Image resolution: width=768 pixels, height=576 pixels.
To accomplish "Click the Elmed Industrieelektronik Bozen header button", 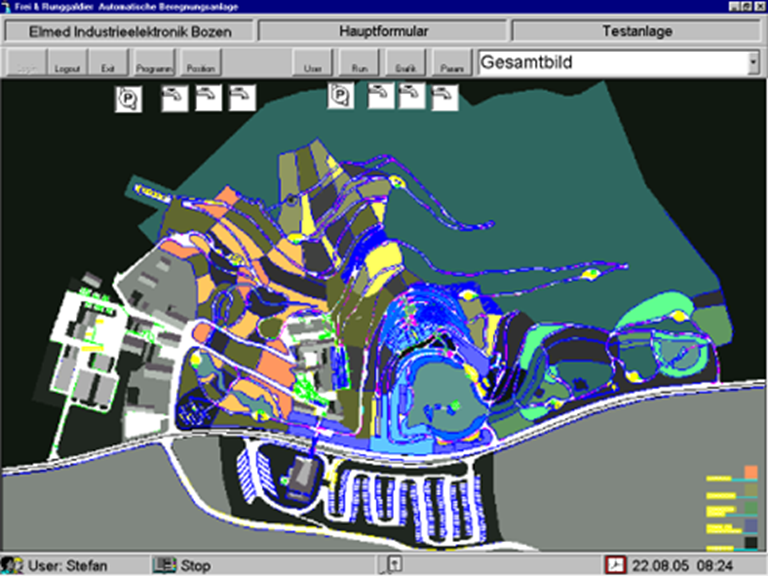I will point(129,31).
